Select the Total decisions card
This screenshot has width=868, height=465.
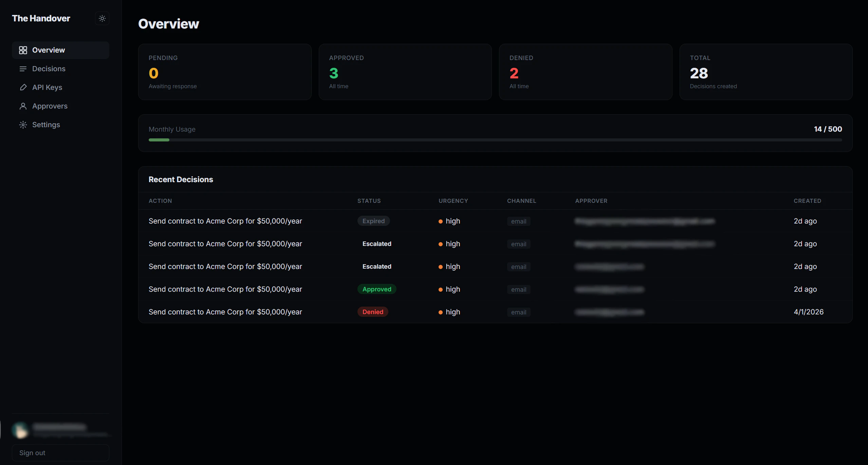click(x=765, y=72)
